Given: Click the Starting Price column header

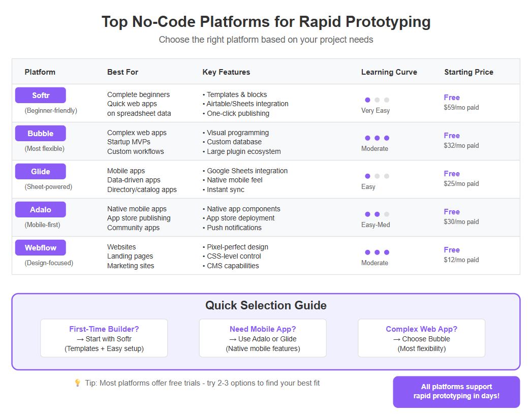Looking at the screenshot, I should tap(468, 72).
